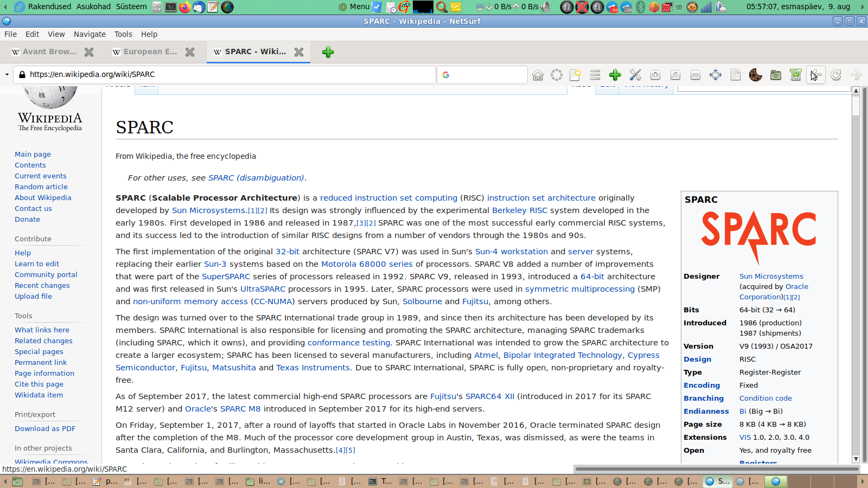Click the vertical scrollbar down arrow

tap(856, 459)
